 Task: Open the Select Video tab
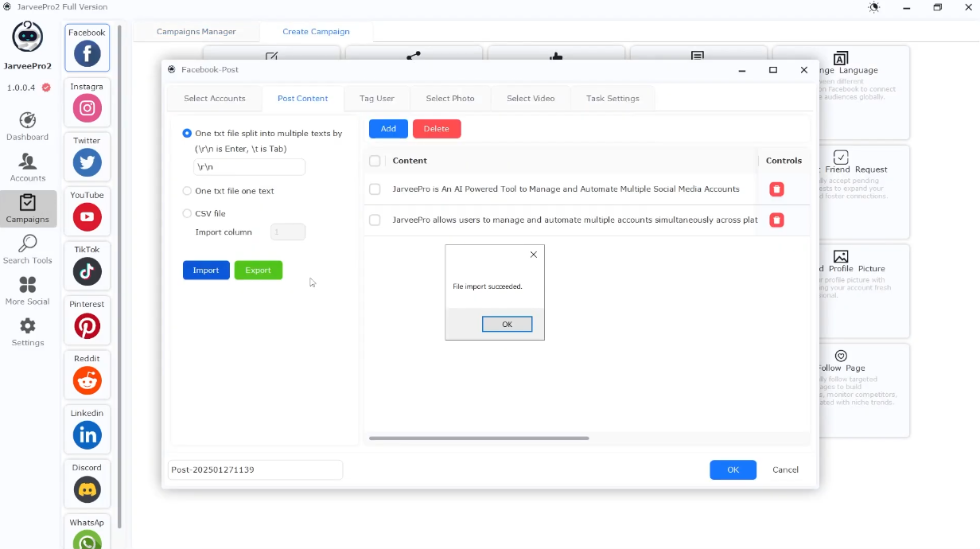pyautogui.click(x=531, y=99)
